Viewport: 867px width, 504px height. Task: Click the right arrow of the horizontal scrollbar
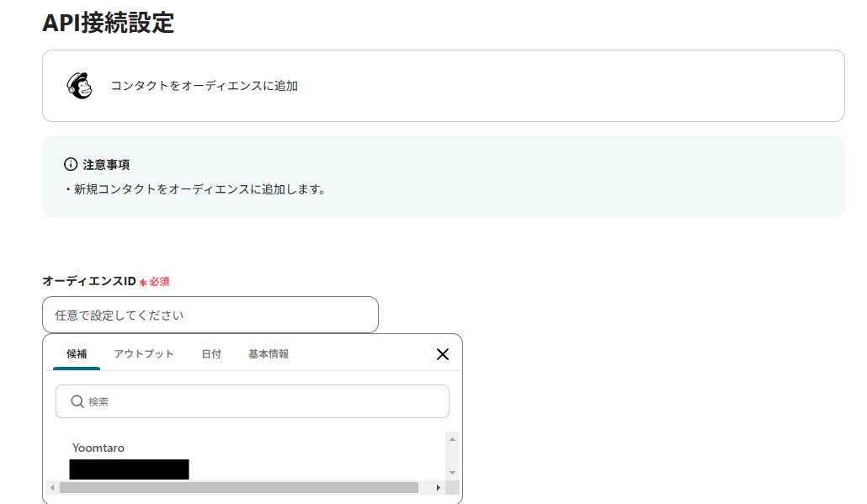click(437, 486)
